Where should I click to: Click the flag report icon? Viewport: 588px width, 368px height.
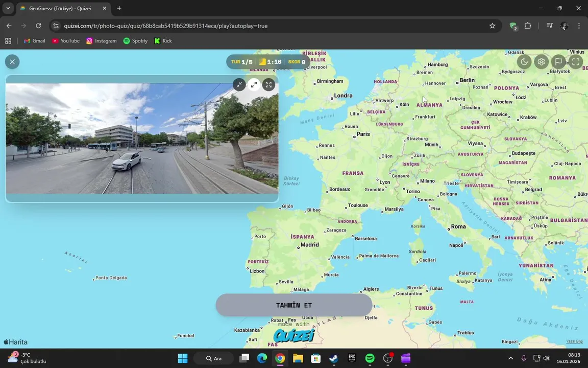click(558, 61)
